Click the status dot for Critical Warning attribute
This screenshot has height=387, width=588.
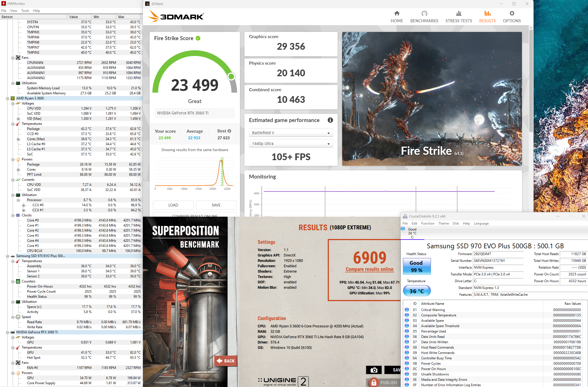click(x=406, y=310)
